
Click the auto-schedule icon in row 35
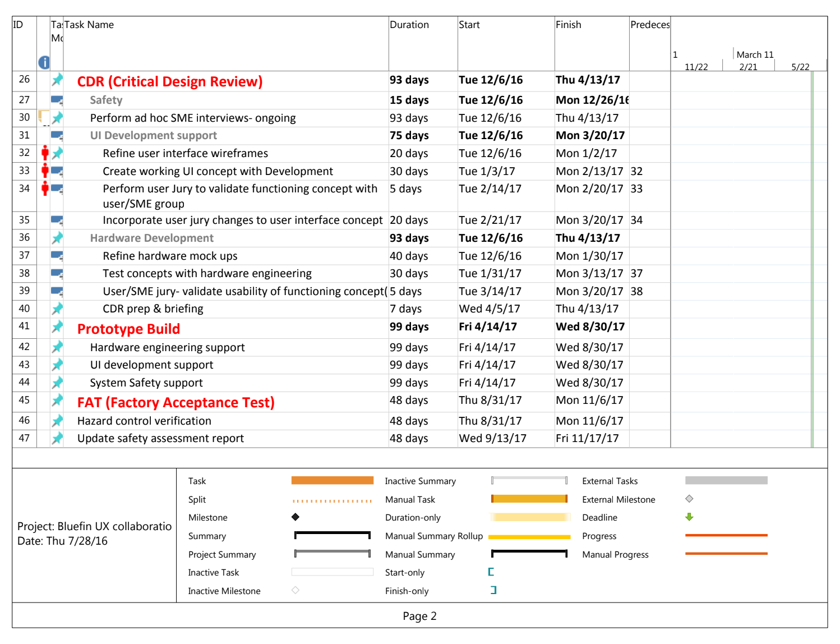coord(57,220)
